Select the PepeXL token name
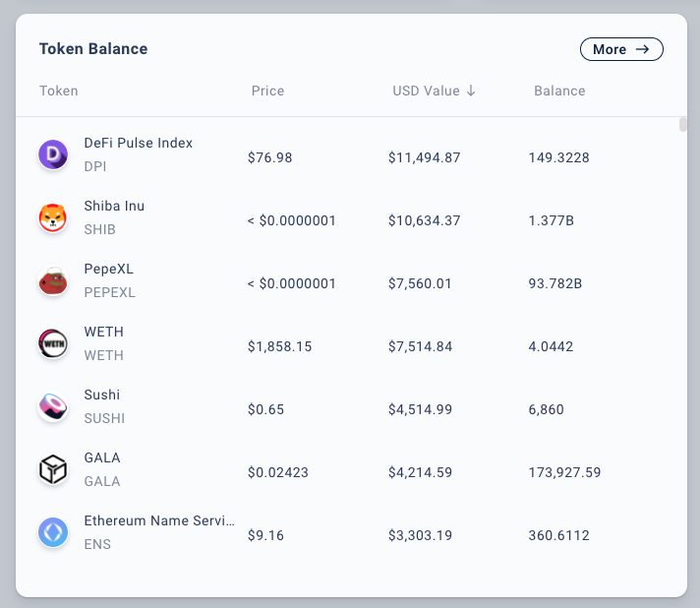Viewport: 700px width, 608px height. pos(108,269)
